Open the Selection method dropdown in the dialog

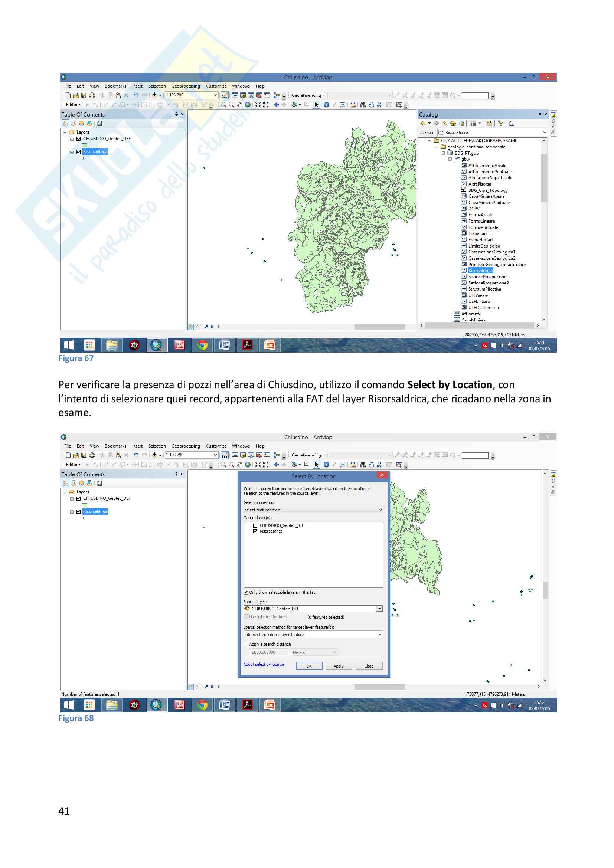(x=380, y=510)
